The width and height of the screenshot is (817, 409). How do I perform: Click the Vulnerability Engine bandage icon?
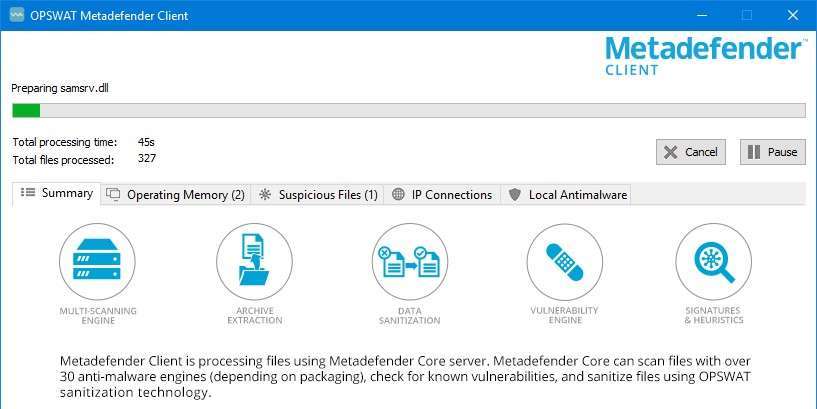coord(565,262)
